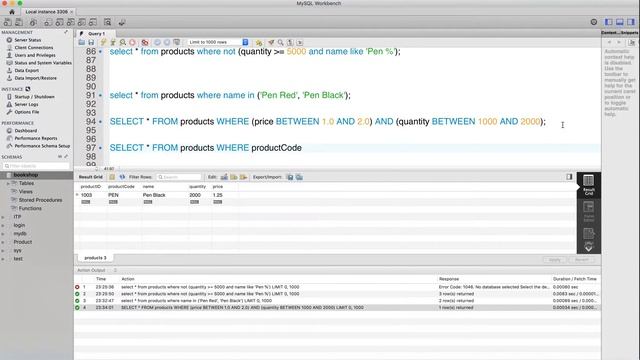The height and width of the screenshot is (360, 640).
Task: Click the schema filter objects field
Action: pyautogui.click(x=36, y=166)
